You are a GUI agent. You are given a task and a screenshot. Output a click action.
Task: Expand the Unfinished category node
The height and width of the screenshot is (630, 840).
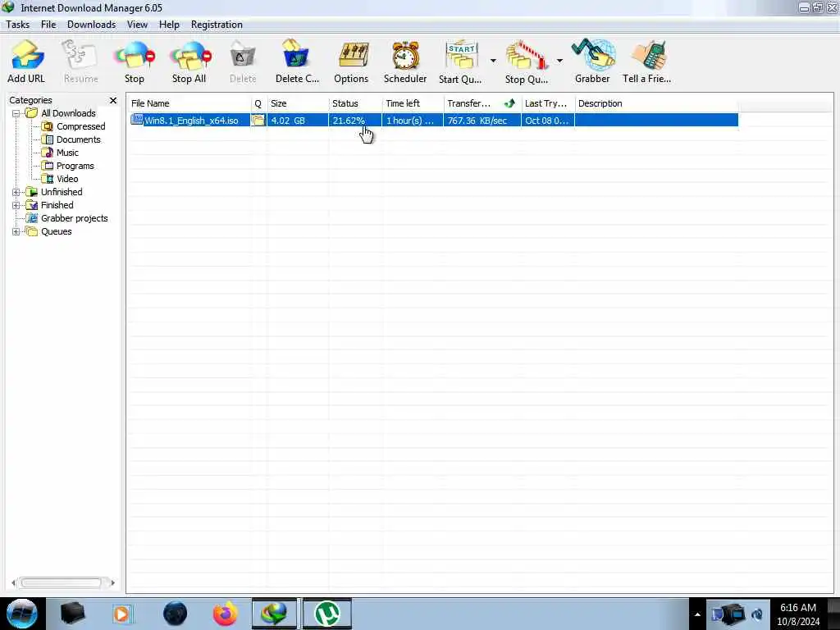pos(16,192)
